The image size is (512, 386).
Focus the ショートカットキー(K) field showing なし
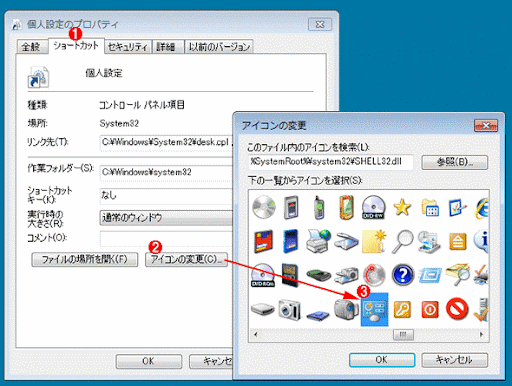(x=166, y=196)
